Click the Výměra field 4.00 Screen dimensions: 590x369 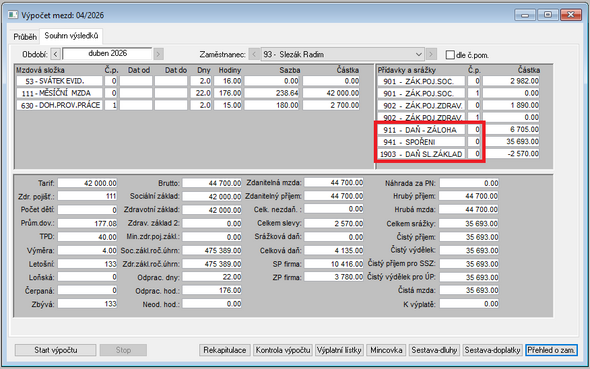coord(87,251)
